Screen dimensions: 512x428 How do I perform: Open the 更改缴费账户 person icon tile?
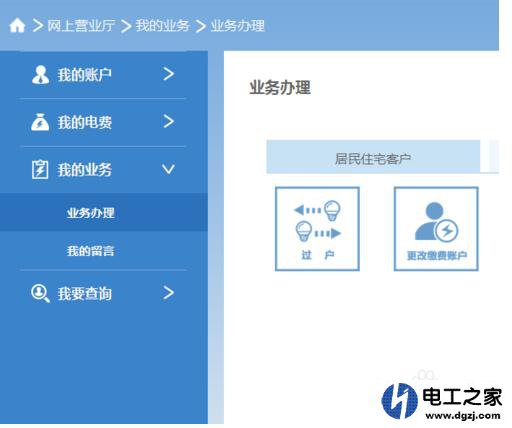pos(436,229)
